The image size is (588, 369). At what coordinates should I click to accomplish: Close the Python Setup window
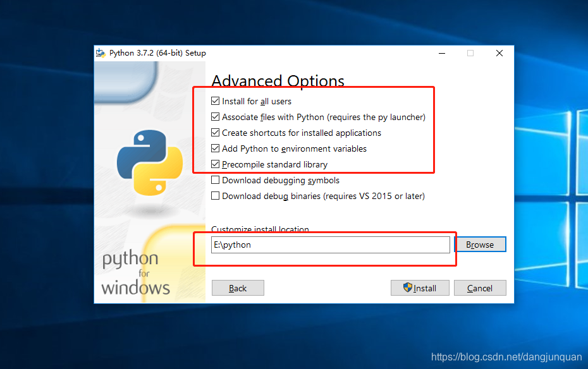coord(499,53)
